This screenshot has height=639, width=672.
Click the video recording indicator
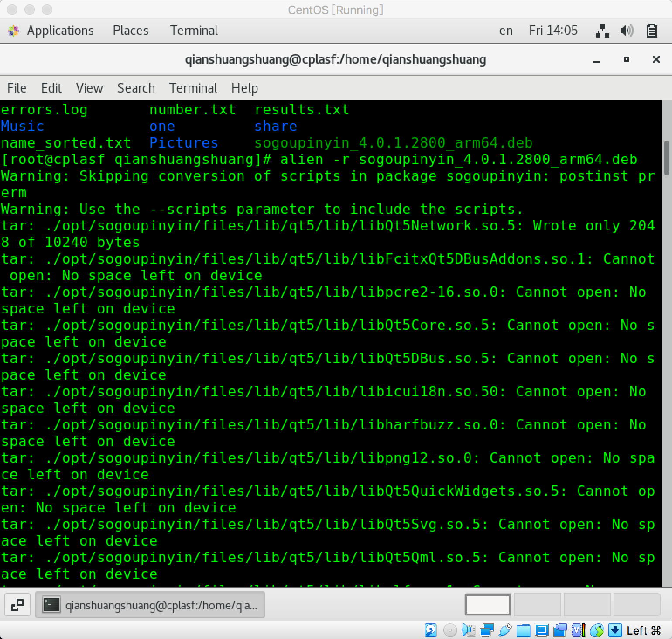[560, 630]
